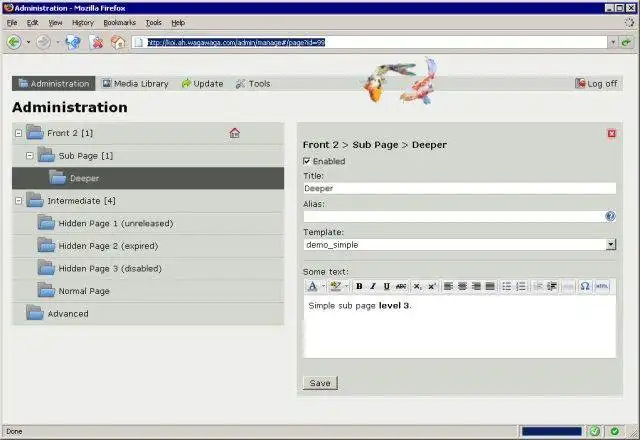
Task: Click the home icon on Front 2 row
Action: [234, 133]
